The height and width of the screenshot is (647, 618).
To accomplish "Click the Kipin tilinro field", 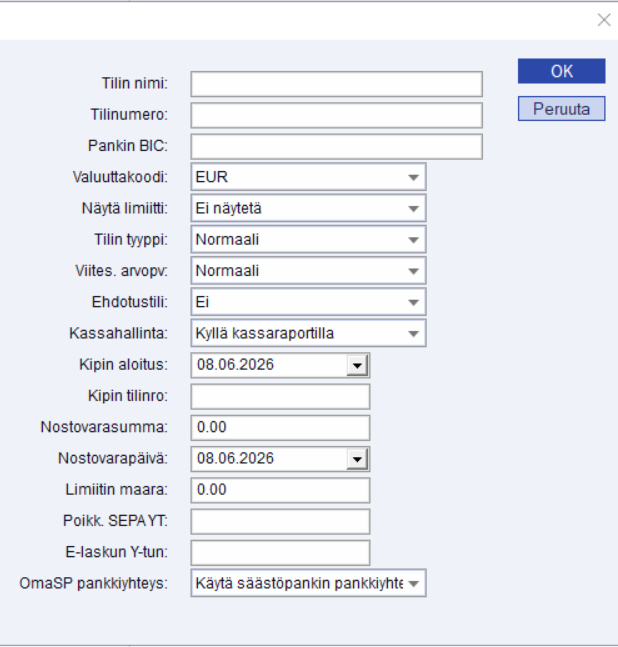I will coord(281,397).
